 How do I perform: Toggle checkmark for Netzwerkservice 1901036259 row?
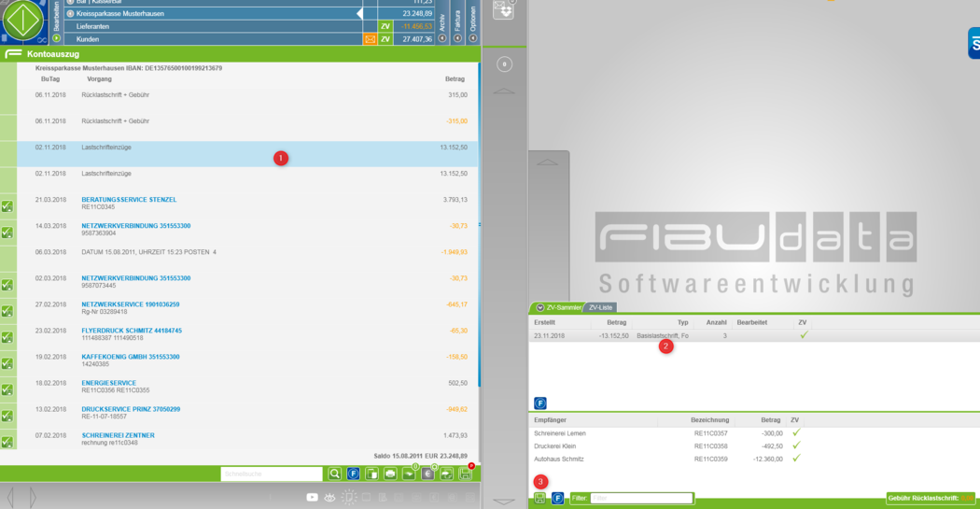pyautogui.click(x=7, y=311)
